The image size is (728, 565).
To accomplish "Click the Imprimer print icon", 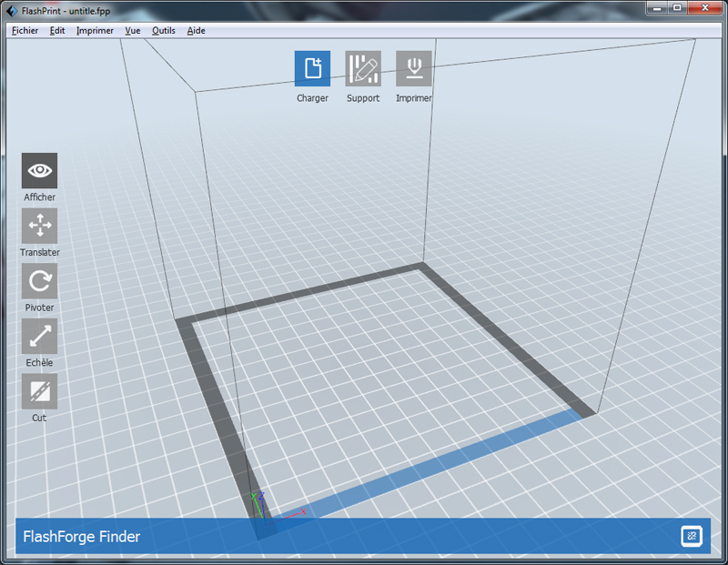I will [x=414, y=69].
